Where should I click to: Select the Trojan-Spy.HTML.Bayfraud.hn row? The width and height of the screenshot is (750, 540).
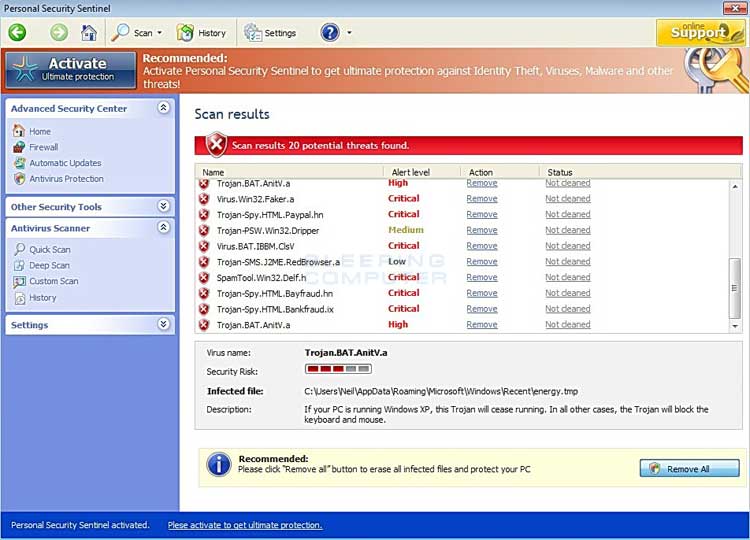(x=462, y=293)
